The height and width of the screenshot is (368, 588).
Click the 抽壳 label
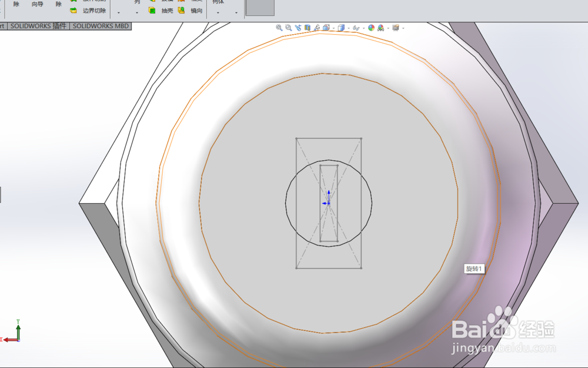tap(167, 11)
